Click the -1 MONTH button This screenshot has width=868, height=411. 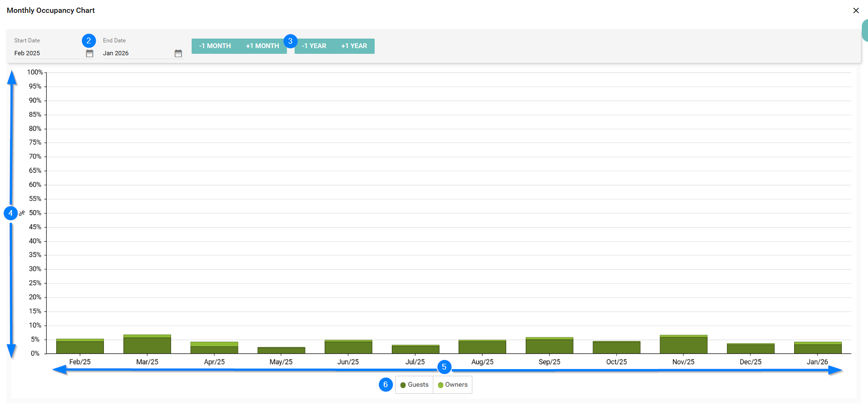pos(215,46)
